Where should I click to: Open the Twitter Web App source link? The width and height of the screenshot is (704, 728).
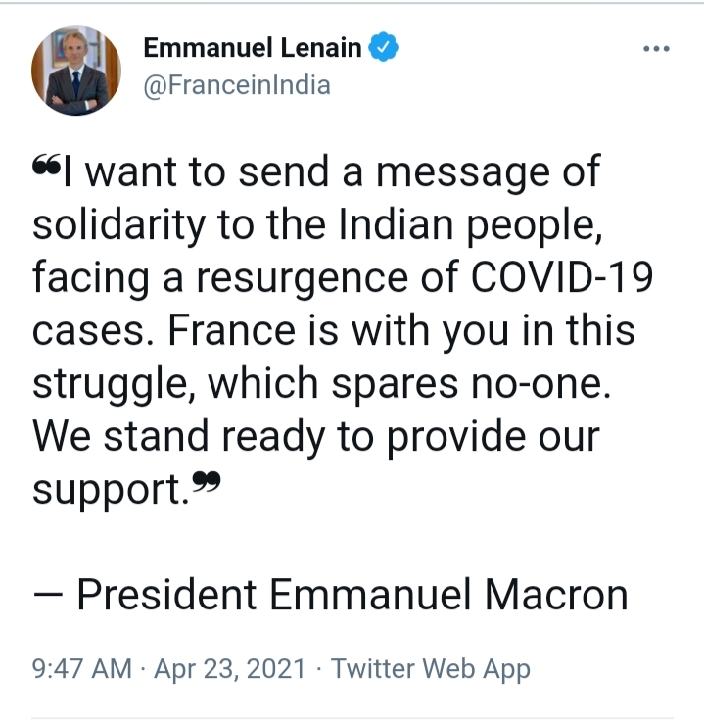(430, 669)
